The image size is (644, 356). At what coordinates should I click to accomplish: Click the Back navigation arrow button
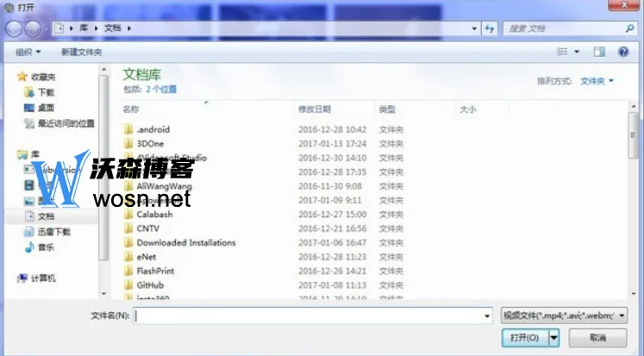14,28
